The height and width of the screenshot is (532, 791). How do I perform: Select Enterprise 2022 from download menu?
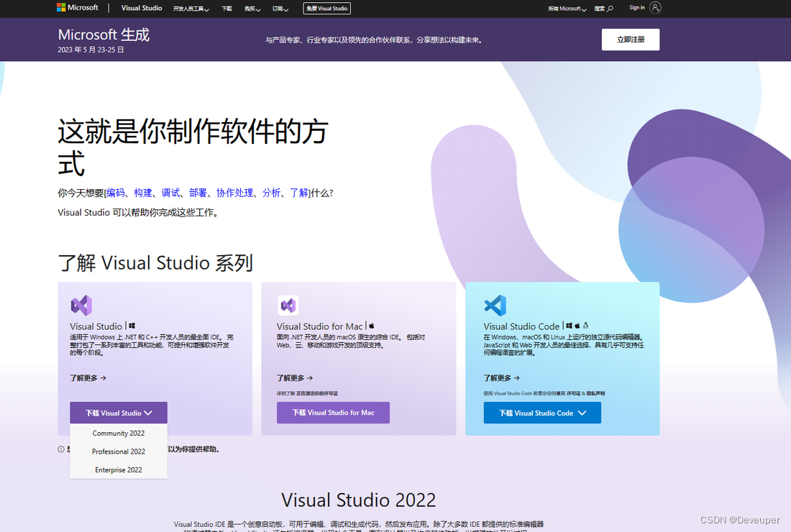pos(119,469)
